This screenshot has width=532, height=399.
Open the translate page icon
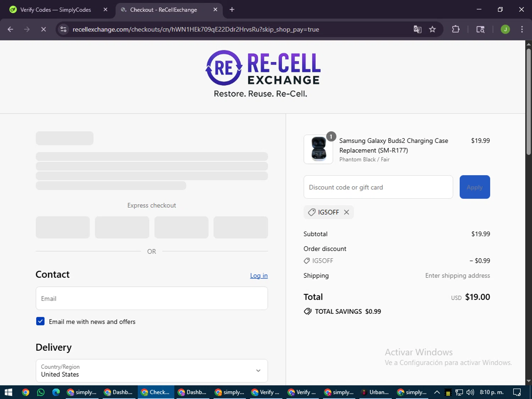(417, 29)
